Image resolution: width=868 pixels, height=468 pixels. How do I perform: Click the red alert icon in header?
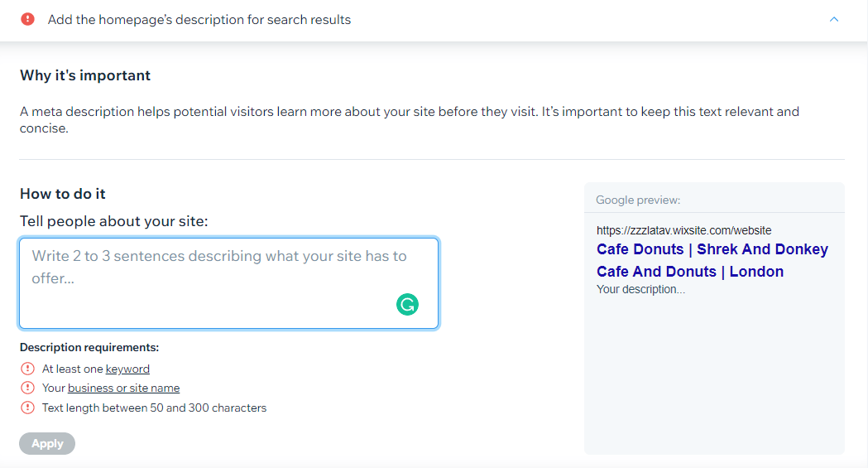click(27, 19)
